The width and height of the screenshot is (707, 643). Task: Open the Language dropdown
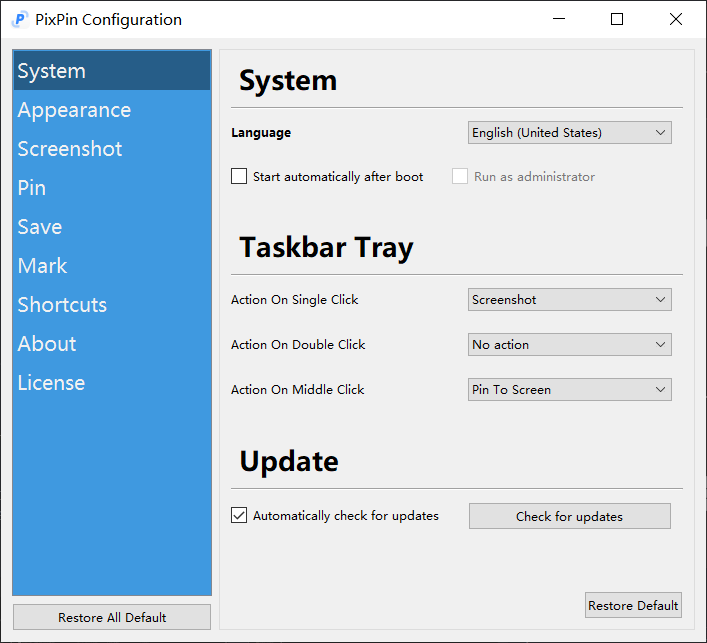tap(569, 133)
